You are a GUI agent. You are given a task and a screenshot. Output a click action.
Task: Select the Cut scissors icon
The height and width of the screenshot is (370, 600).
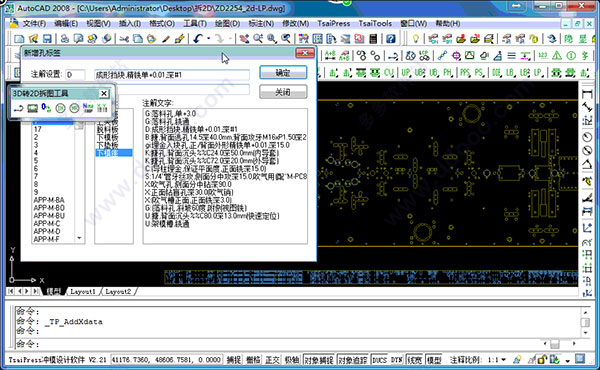click(x=124, y=39)
